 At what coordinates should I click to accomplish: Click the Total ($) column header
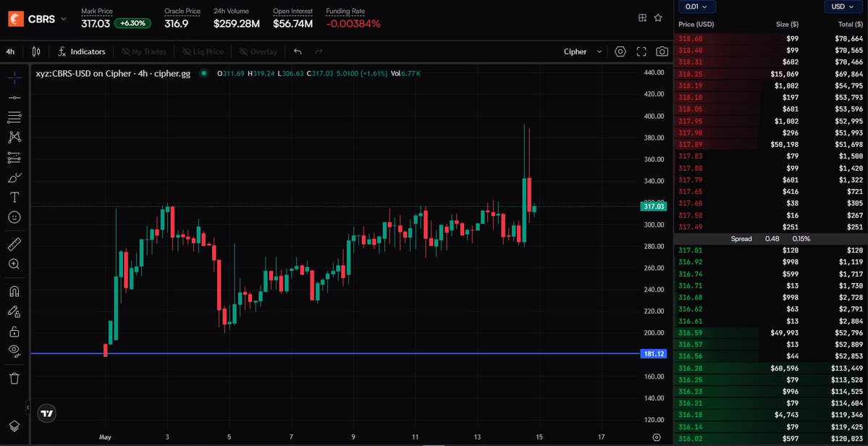(851, 25)
